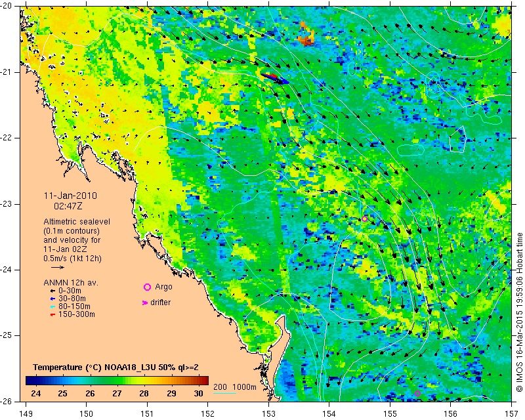Click the Argo legend label
The image size is (525, 420).
(163, 287)
